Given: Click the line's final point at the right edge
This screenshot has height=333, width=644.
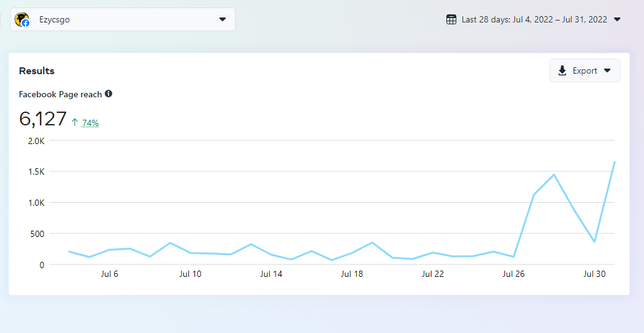Looking at the screenshot, I should click(x=615, y=162).
